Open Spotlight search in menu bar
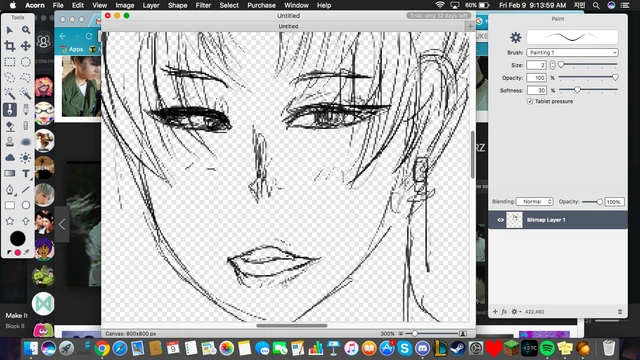640x360 pixels. (x=596, y=5)
